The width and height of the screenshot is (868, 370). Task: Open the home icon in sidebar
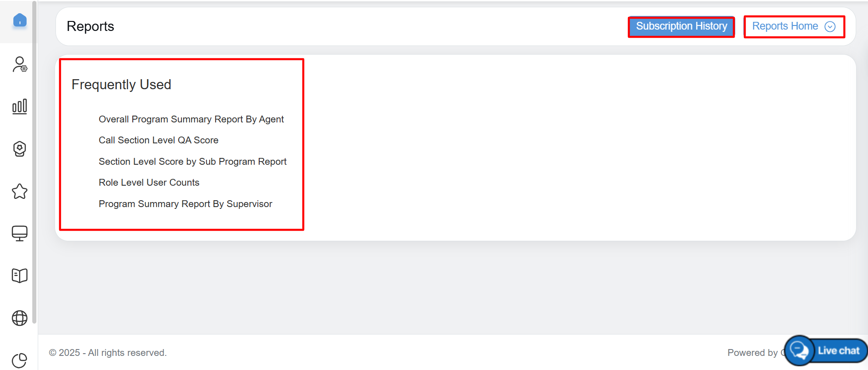[x=20, y=20]
